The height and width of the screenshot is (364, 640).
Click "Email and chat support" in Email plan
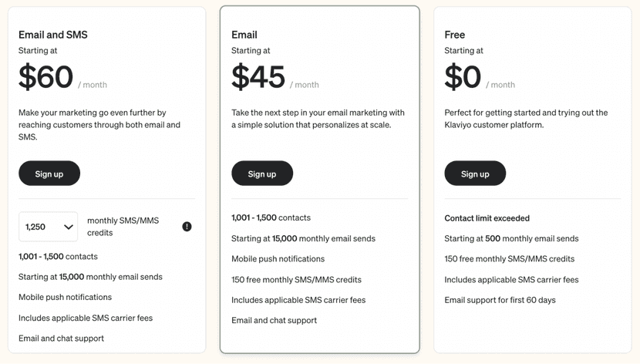coord(274,320)
